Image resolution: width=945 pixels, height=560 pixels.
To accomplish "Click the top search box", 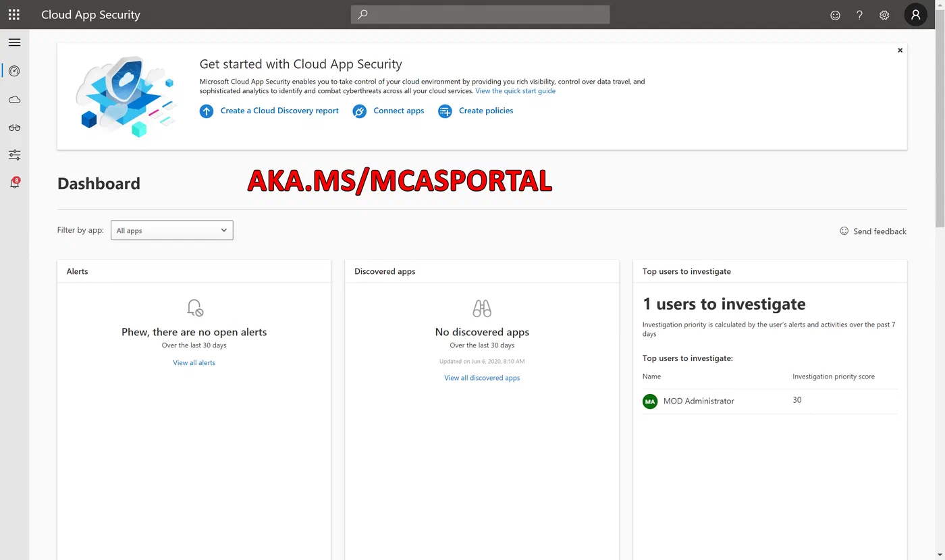I will [480, 14].
